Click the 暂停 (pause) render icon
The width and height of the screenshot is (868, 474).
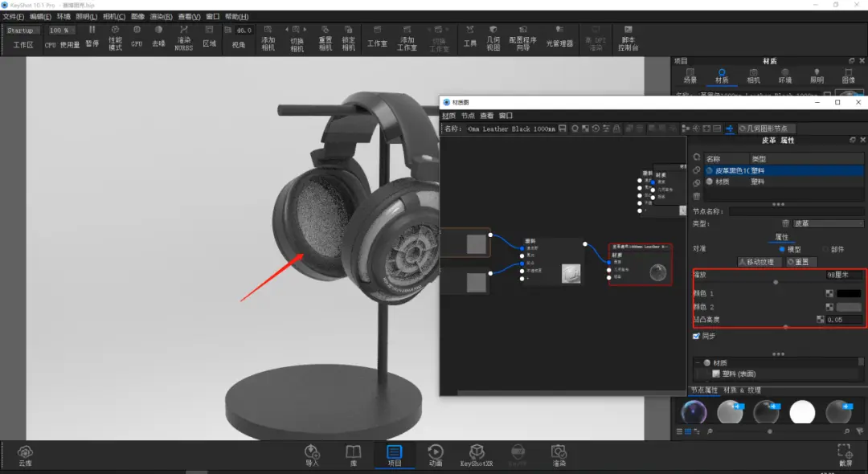(92, 36)
